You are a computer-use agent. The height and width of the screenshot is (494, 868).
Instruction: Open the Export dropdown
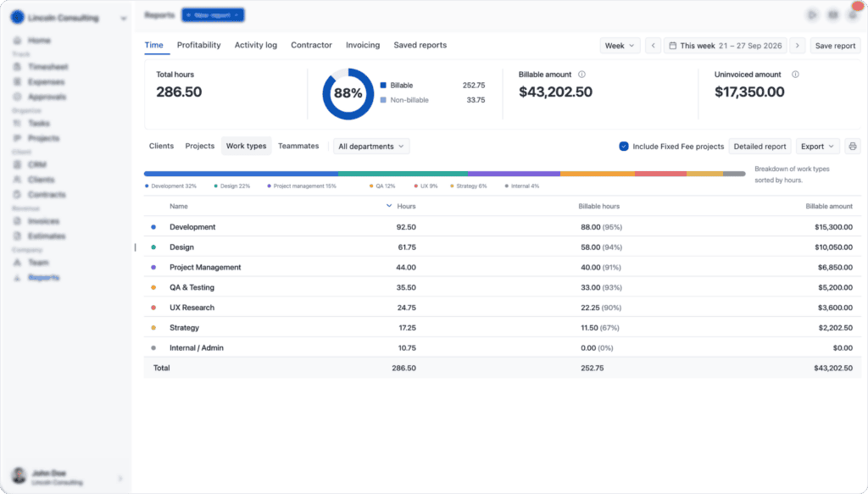pyautogui.click(x=818, y=146)
